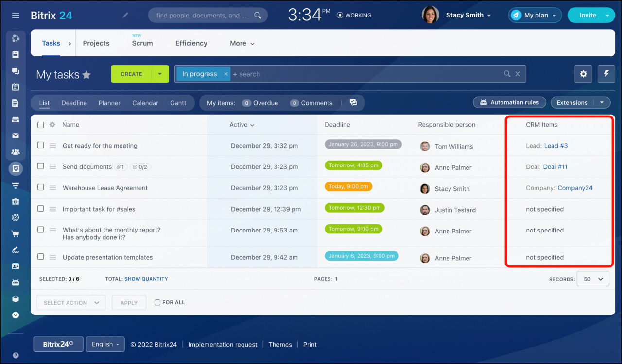This screenshot has height=364, width=622.
Task: Open the box icon in the sidebar
Action: (16, 299)
